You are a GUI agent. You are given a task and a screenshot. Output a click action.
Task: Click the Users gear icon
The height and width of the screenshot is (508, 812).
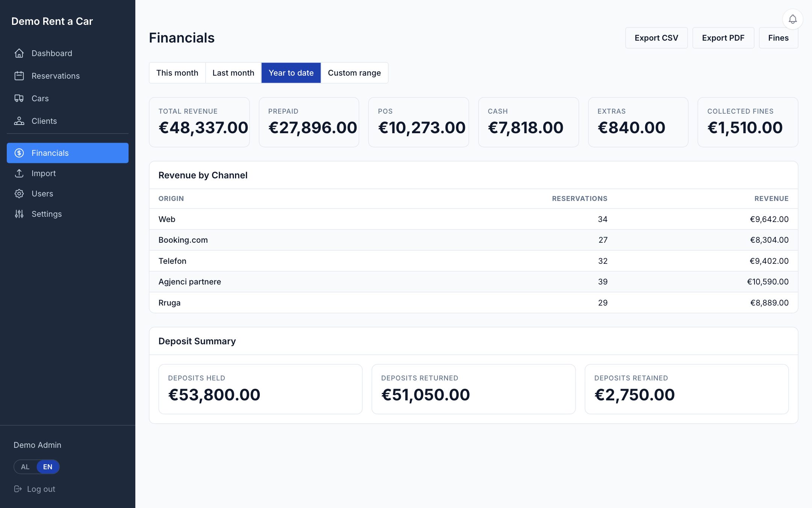pos(19,194)
